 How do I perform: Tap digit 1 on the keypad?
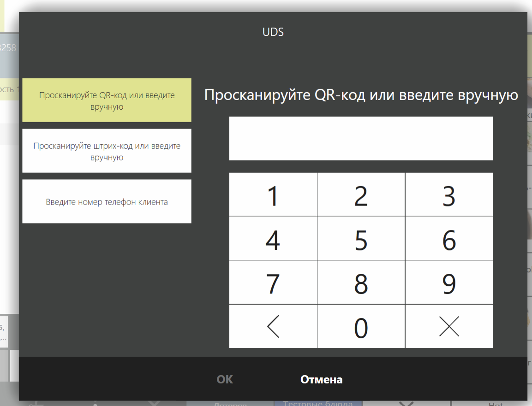point(273,194)
